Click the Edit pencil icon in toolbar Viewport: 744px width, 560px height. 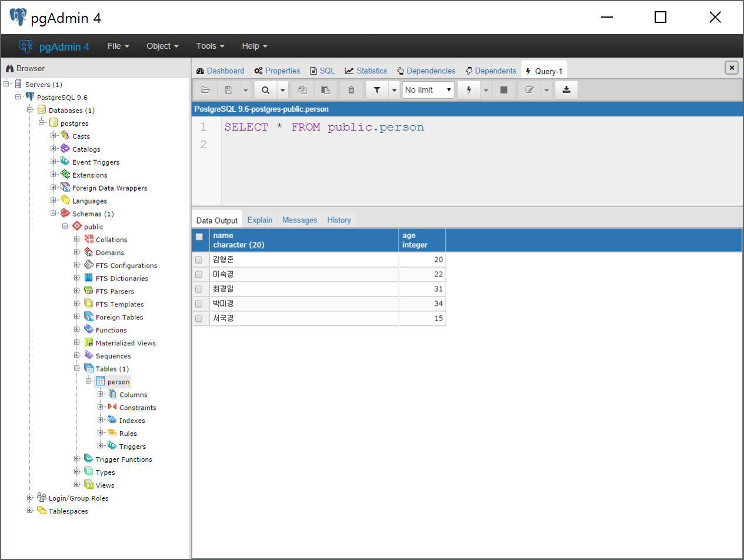(529, 90)
